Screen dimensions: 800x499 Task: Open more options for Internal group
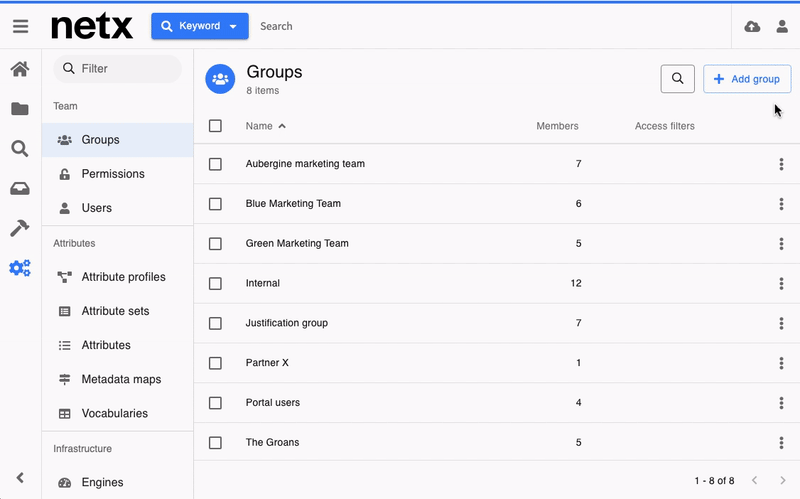(781, 284)
